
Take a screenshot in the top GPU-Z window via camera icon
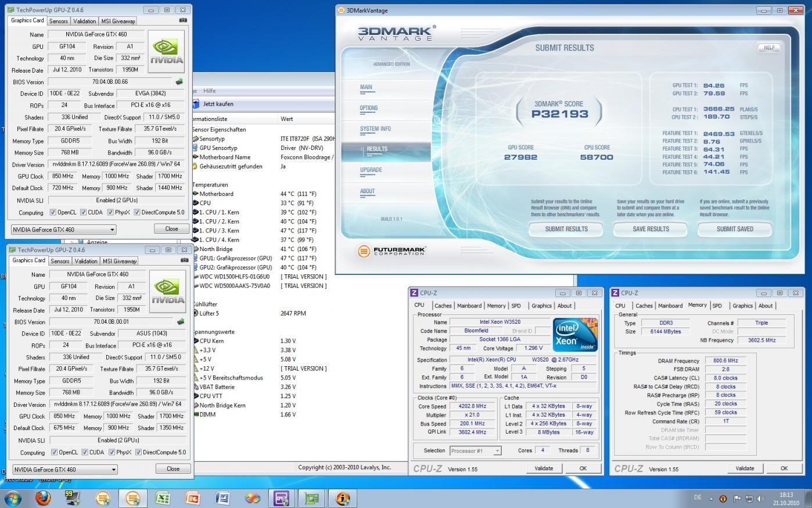(183, 20)
